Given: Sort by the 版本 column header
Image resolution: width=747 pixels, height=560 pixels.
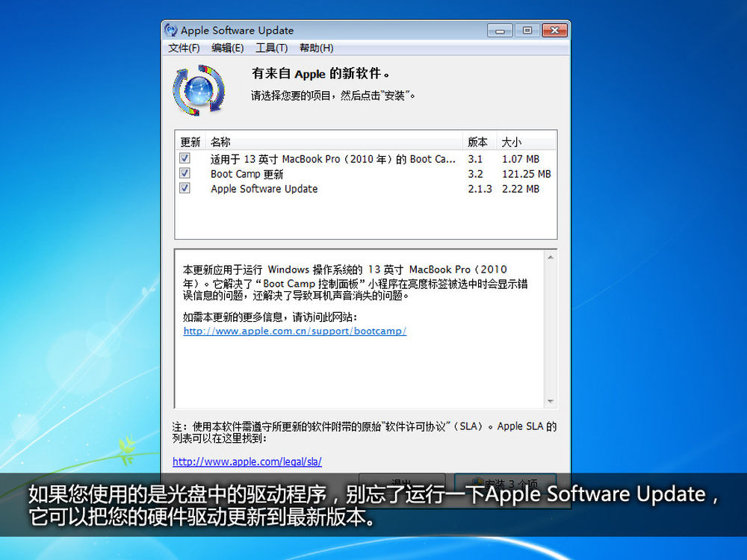Looking at the screenshot, I should tap(480, 142).
